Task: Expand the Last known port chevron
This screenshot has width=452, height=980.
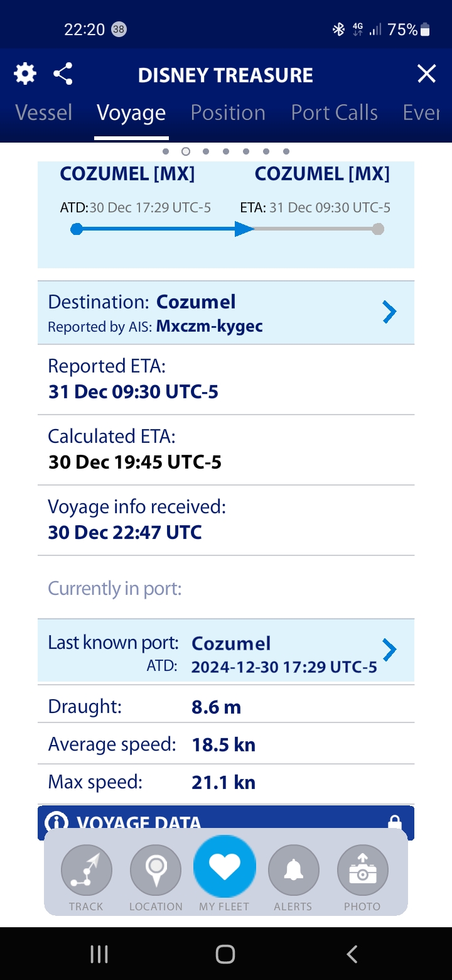Action: pos(390,650)
